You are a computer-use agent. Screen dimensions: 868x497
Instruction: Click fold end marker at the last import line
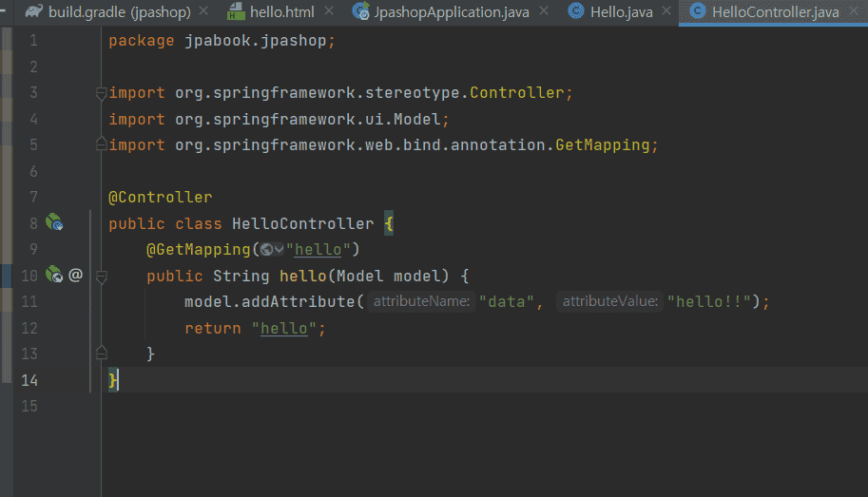(101, 145)
